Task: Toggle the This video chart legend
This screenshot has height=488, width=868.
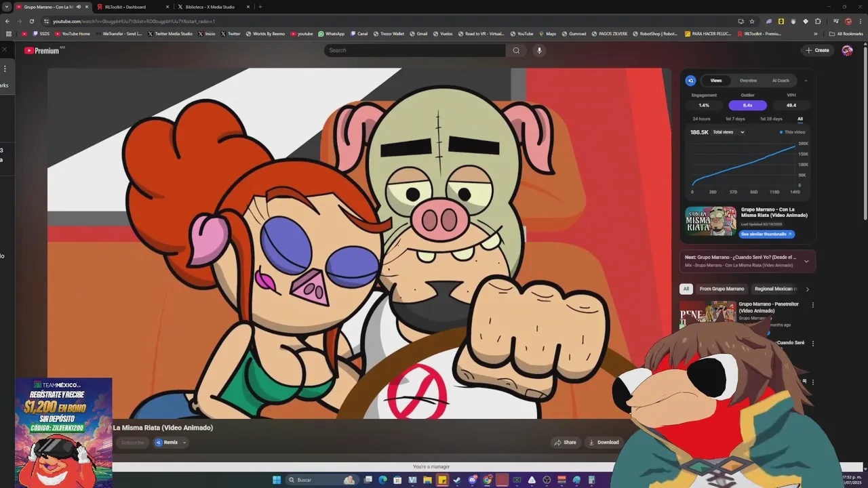Action: coord(792,132)
